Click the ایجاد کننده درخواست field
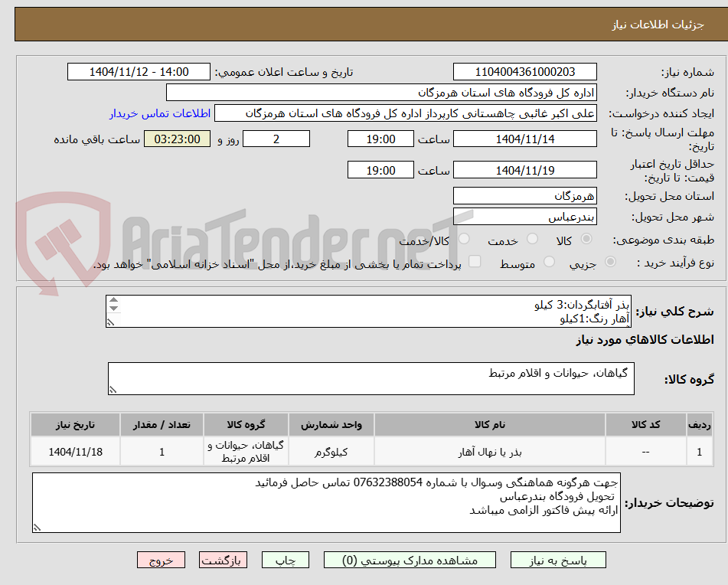 point(405,113)
